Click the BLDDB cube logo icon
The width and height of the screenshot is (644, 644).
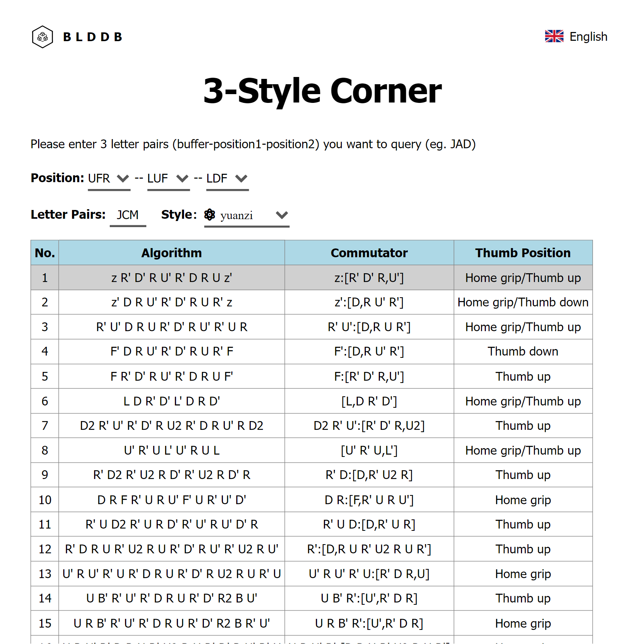42,37
